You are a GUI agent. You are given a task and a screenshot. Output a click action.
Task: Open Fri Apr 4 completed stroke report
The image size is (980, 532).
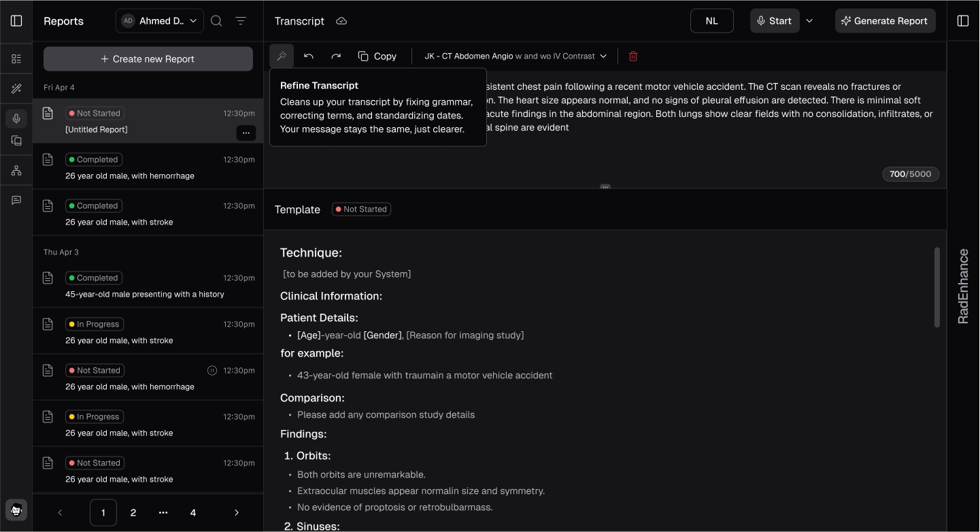148,214
